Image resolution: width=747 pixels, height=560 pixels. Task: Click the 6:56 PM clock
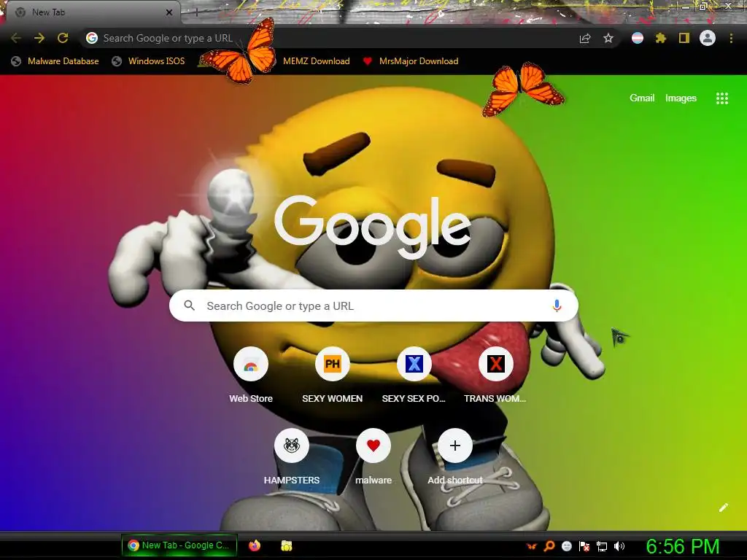[x=683, y=546]
